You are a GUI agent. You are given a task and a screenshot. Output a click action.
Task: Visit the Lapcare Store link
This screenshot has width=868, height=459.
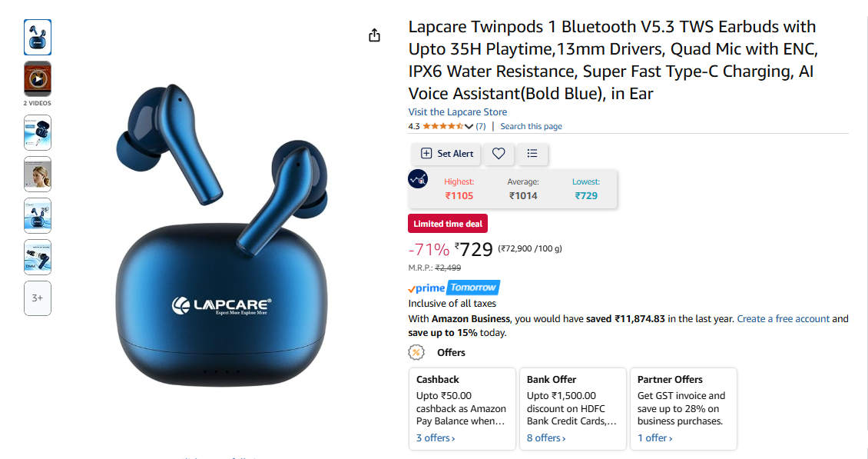click(x=458, y=112)
